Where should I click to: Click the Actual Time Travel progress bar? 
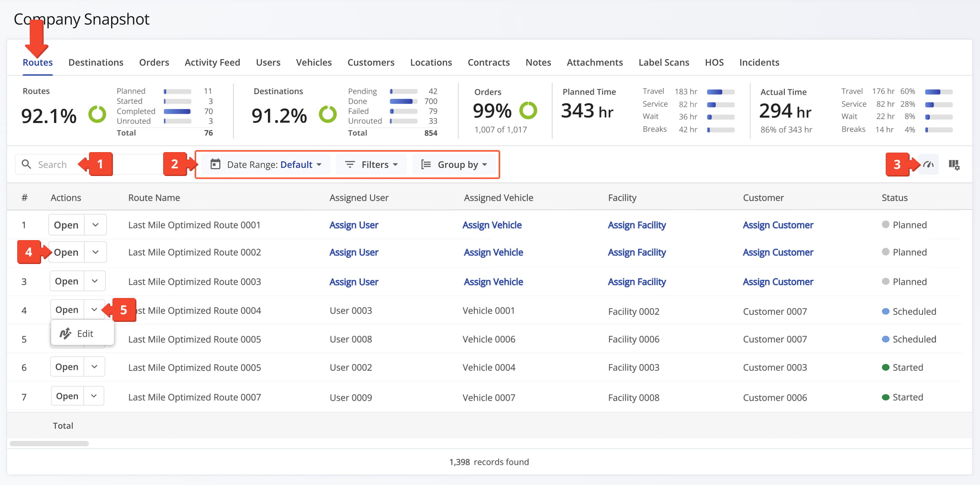[939, 92]
